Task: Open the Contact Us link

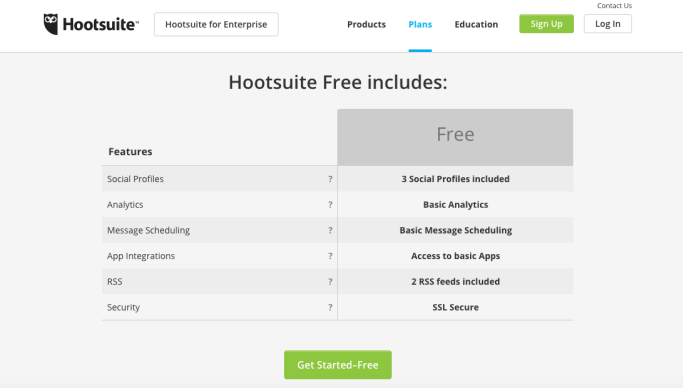Action: (614, 6)
